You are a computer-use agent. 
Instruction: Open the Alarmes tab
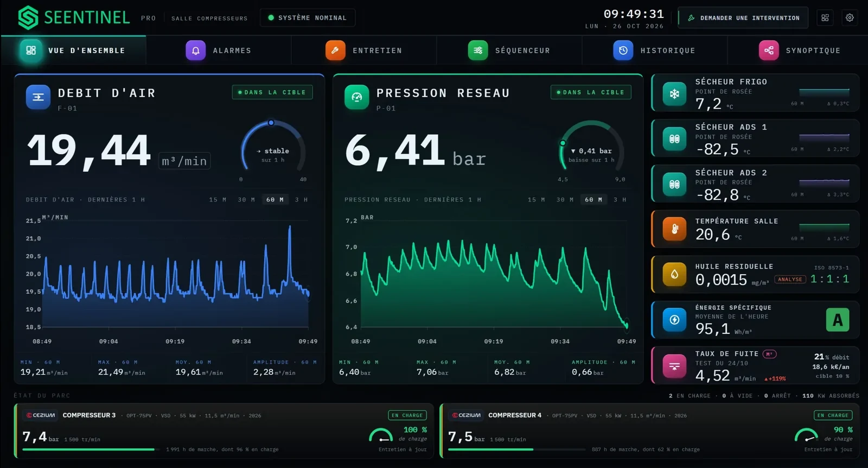219,50
